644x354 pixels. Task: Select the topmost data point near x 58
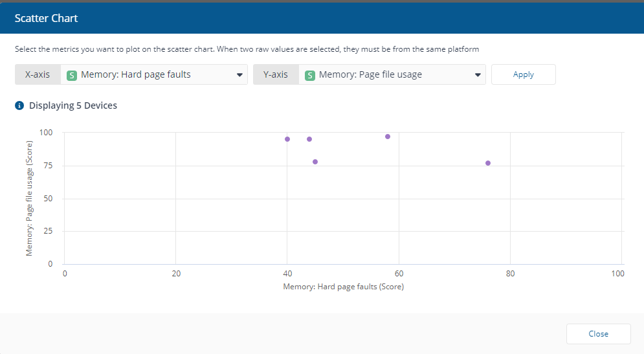point(388,137)
